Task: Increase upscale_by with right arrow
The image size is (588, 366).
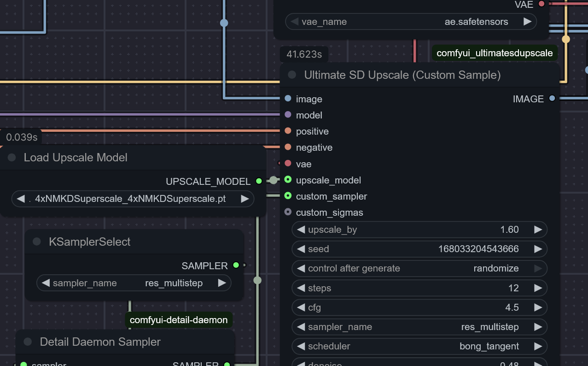Action: [x=537, y=230]
